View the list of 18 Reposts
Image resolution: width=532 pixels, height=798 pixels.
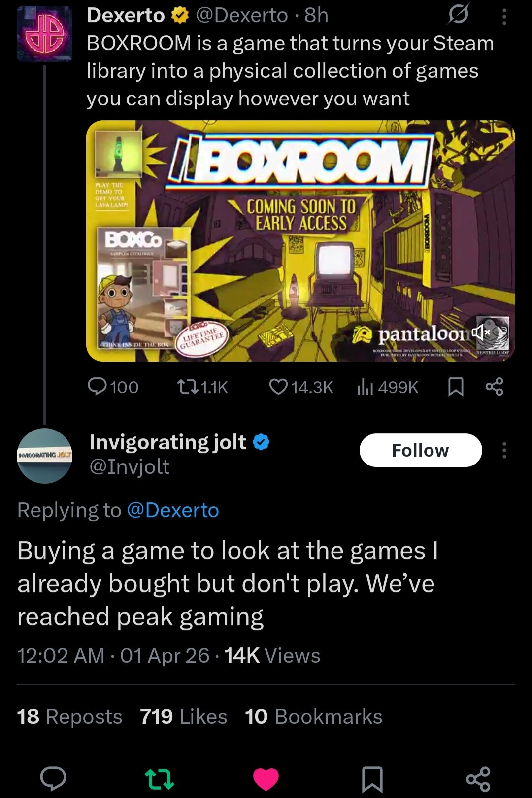69,716
